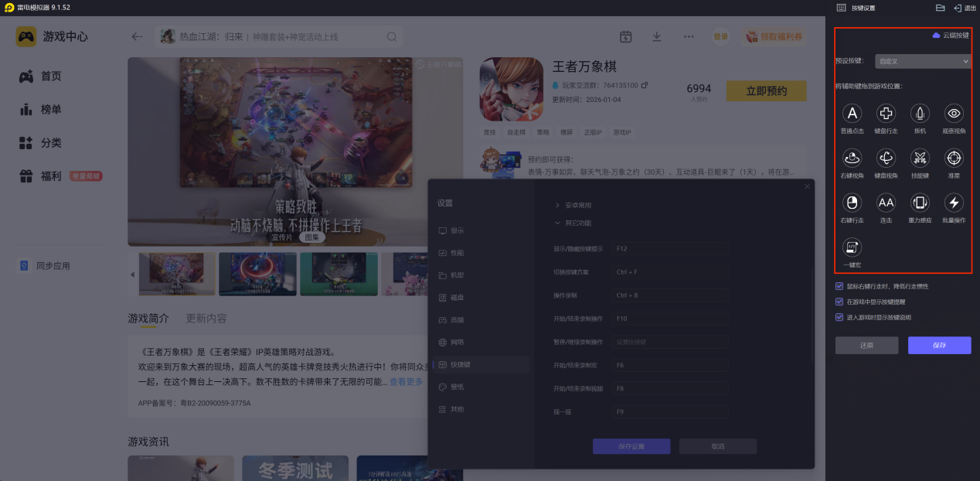Open the keymap folder icon in header
This screenshot has width=980, height=481.
point(941,8)
